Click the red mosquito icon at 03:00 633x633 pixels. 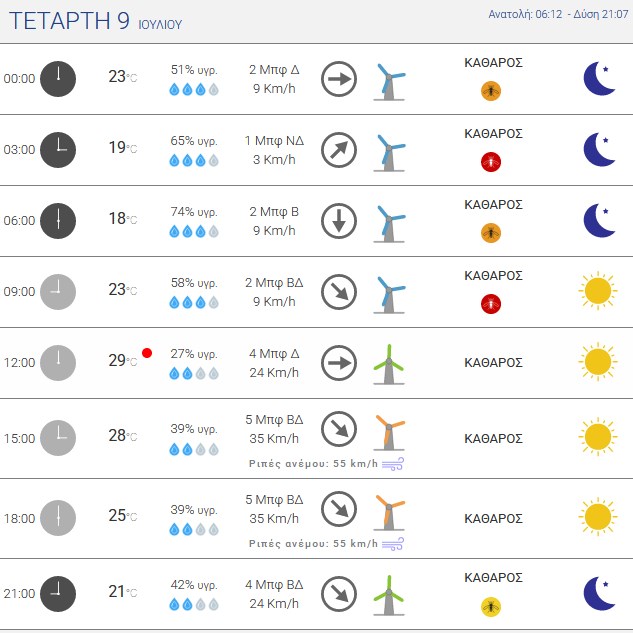pos(491,162)
